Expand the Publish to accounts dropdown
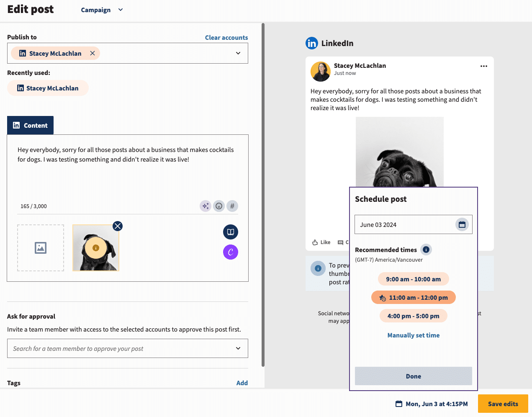 tap(238, 53)
